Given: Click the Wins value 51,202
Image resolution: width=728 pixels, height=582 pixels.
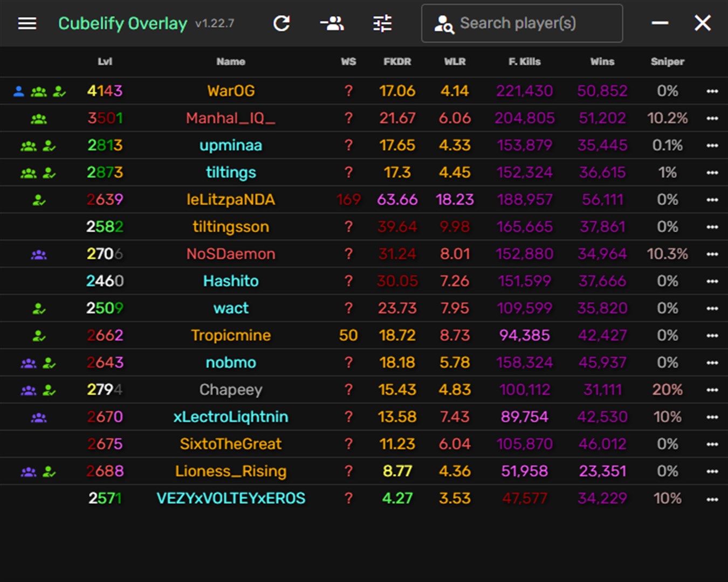Looking at the screenshot, I should pos(602,118).
